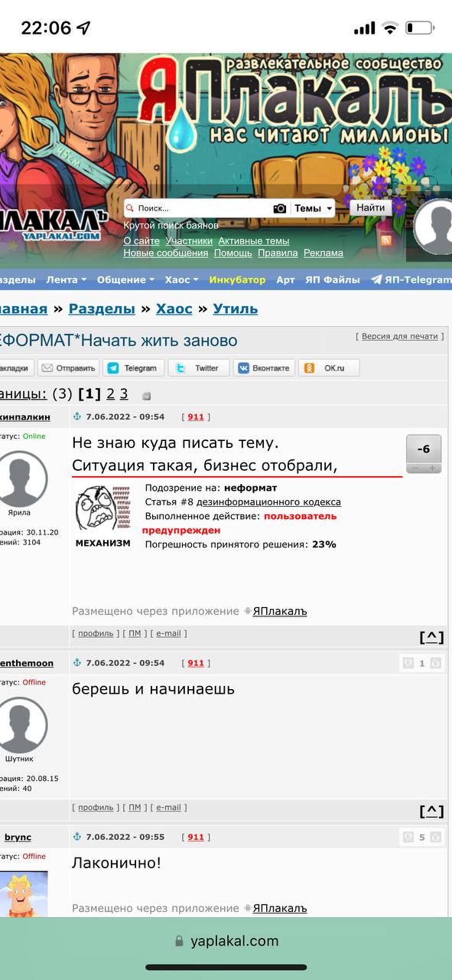This screenshot has height=980, width=452.
Task: Jump to top from the first post
Action: pyautogui.click(x=431, y=637)
